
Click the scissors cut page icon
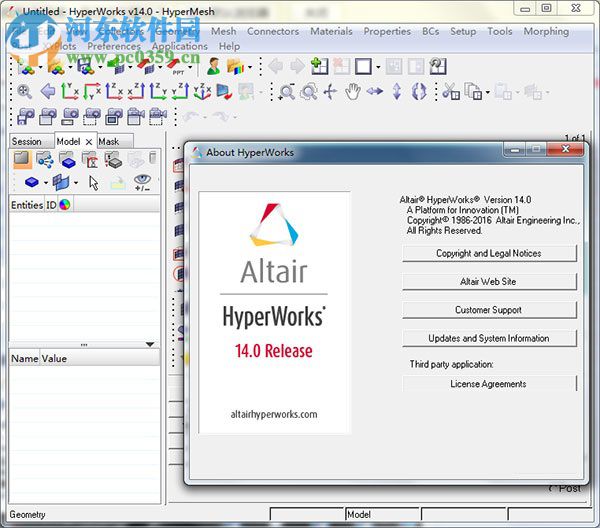point(451,92)
